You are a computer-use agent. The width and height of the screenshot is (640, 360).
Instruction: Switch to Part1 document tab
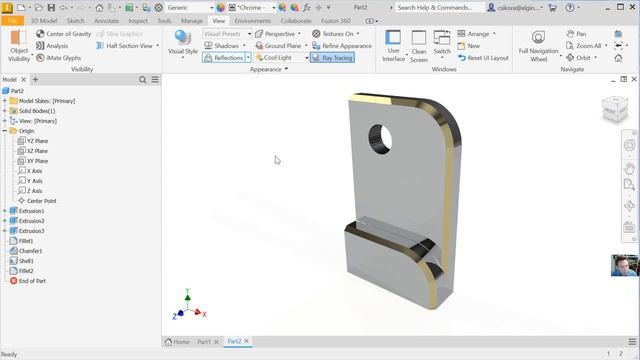204,342
